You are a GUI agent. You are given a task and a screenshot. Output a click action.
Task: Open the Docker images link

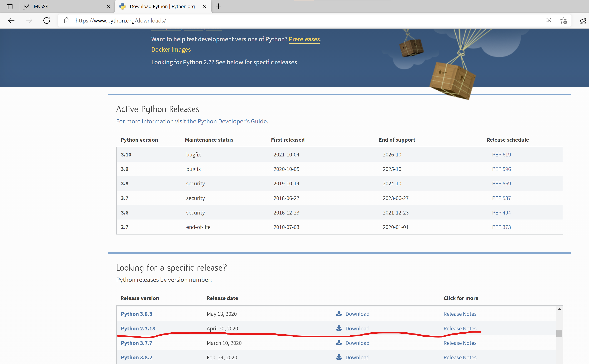coord(171,49)
